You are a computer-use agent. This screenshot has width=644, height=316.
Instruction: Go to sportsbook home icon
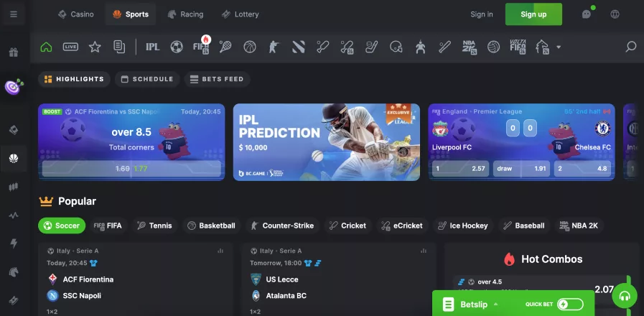click(46, 47)
